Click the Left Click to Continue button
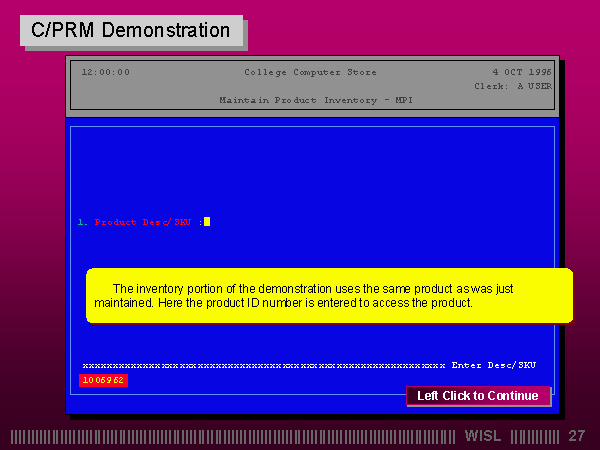This screenshot has height=450, width=600. (478, 396)
